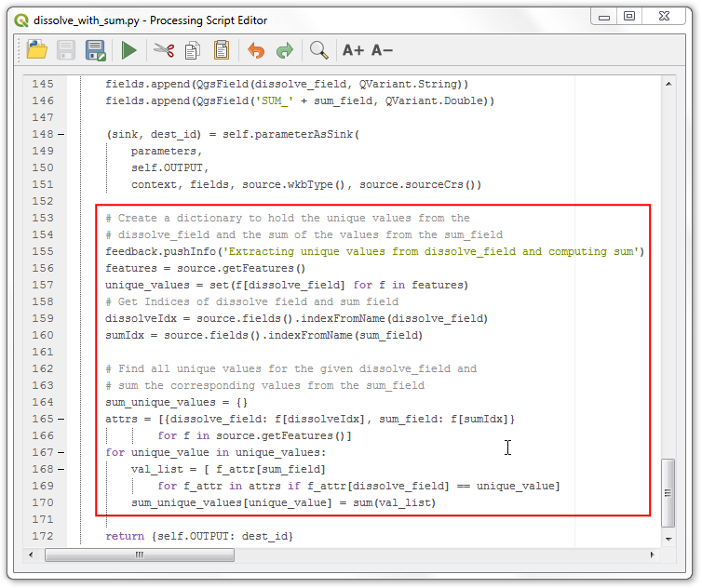Click the Save As floppy disk icon

click(x=94, y=50)
